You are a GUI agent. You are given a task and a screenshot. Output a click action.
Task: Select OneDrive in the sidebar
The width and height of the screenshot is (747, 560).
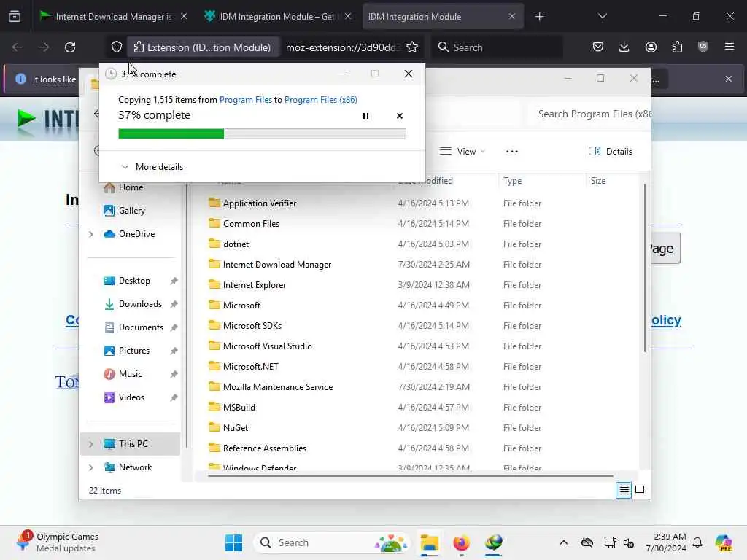click(136, 234)
